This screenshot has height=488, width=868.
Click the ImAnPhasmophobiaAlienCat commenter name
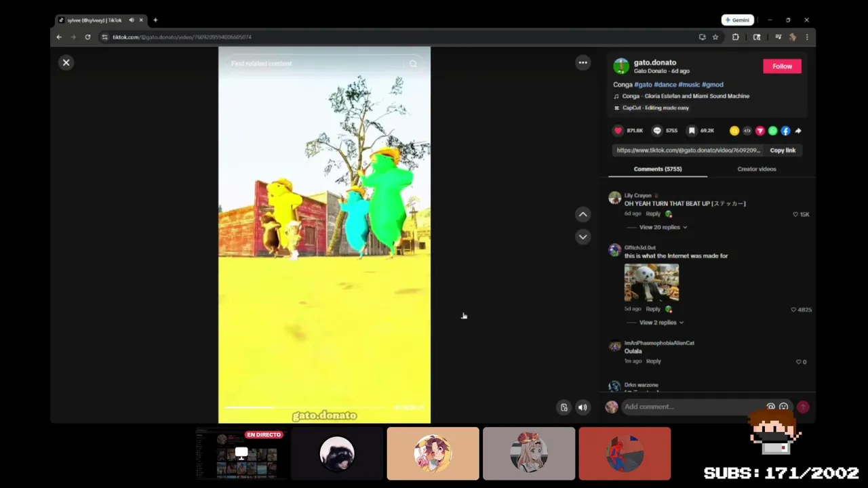pyautogui.click(x=659, y=343)
